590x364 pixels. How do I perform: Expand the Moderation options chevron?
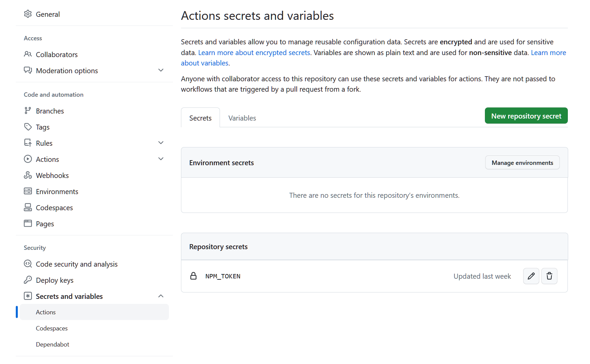[x=161, y=71]
